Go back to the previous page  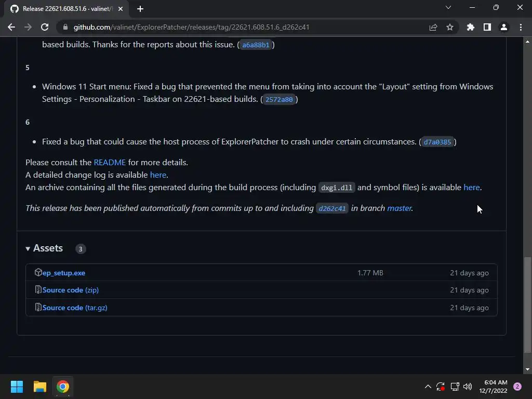(11, 27)
